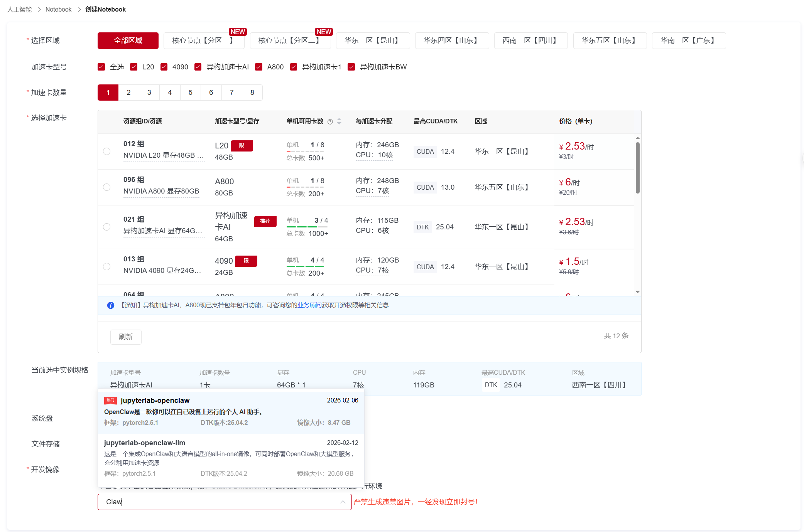Viewport: 804px width, 532px height.
Task: Uncheck the 异构加速卡BW checkbox
Action: [x=351, y=67]
